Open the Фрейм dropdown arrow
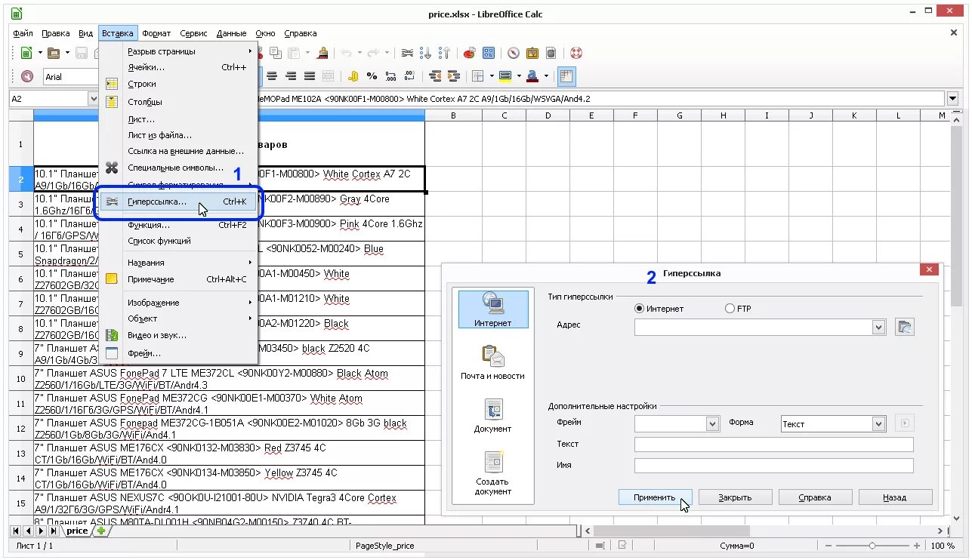The image size is (972, 560). (712, 424)
